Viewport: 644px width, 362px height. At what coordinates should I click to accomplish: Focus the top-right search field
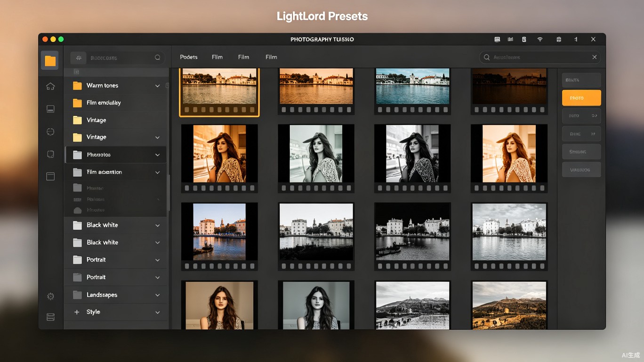click(539, 57)
